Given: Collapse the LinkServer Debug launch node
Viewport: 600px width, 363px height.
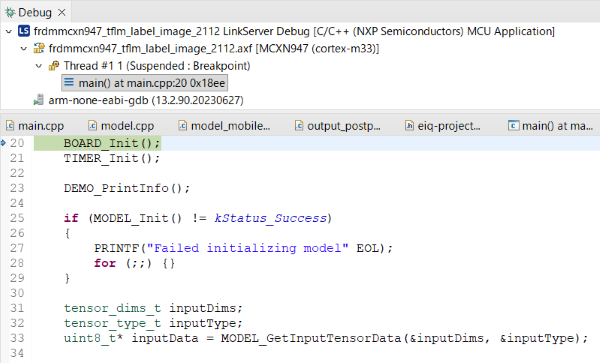Looking at the screenshot, I should (x=9, y=31).
